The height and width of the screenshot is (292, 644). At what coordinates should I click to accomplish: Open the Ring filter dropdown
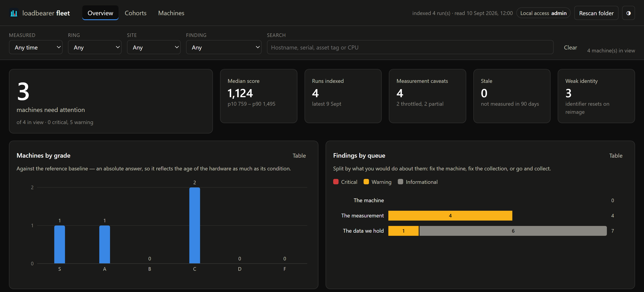(x=95, y=47)
